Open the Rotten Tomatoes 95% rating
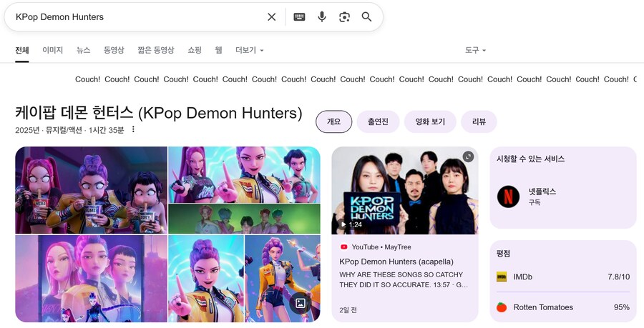The image size is (644, 328). click(x=562, y=307)
